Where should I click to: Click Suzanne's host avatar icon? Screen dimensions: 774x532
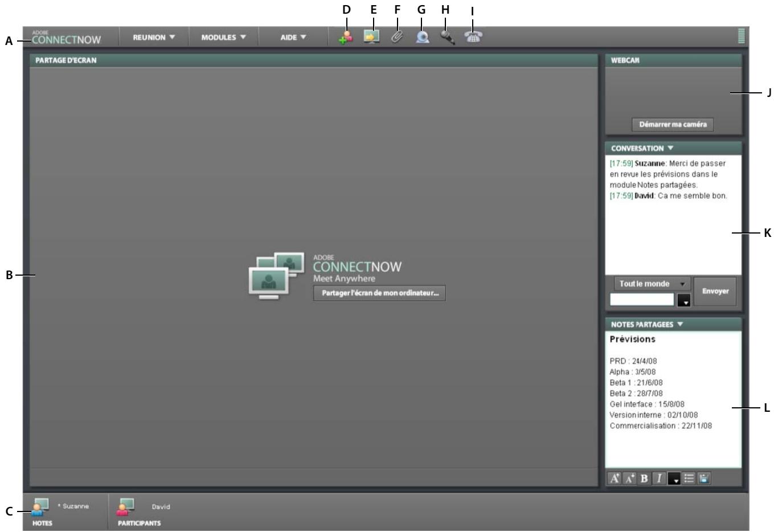tap(41, 506)
